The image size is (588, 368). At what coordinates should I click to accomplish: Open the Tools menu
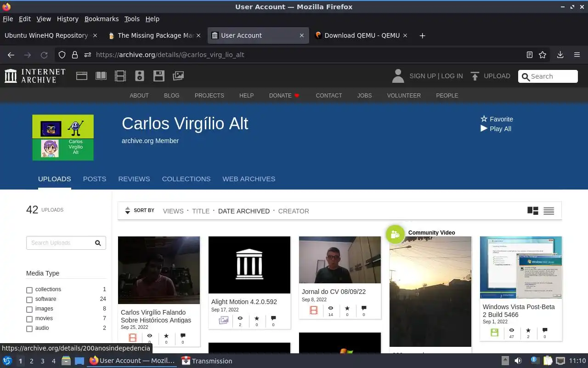point(132,19)
